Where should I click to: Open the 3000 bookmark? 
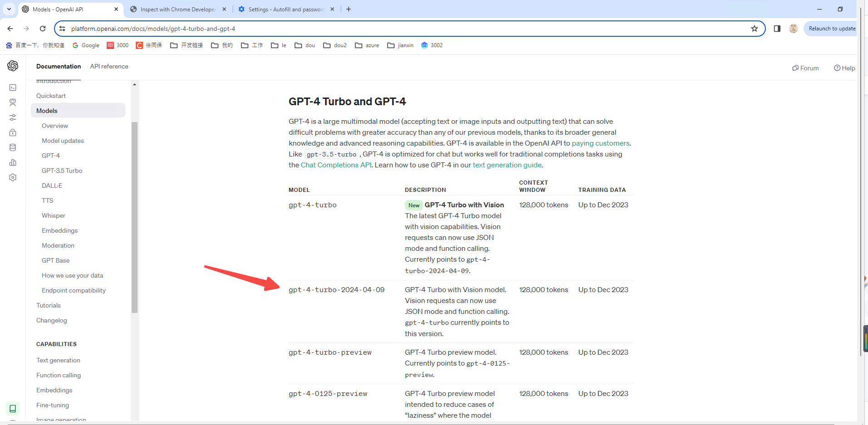click(118, 45)
